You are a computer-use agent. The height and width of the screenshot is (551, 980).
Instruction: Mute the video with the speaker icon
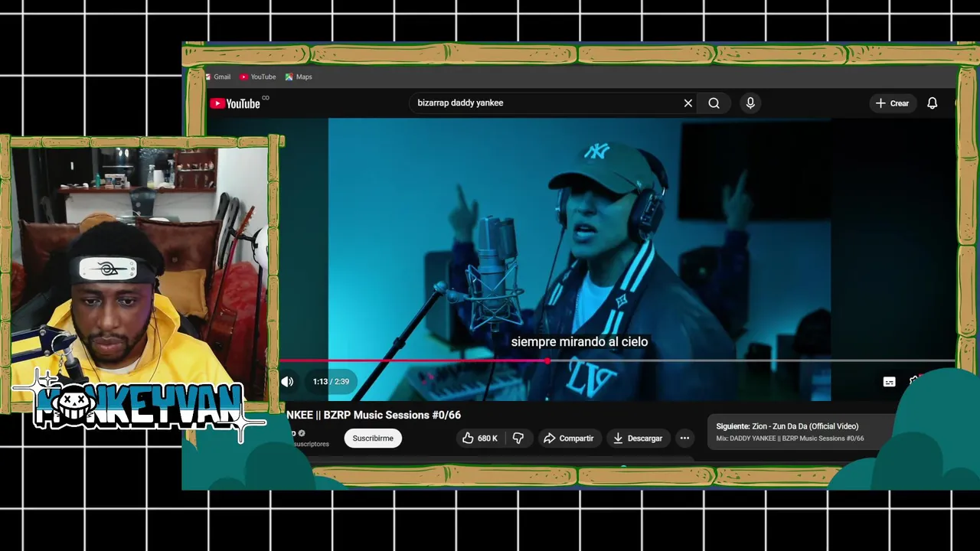pyautogui.click(x=287, y=382)
